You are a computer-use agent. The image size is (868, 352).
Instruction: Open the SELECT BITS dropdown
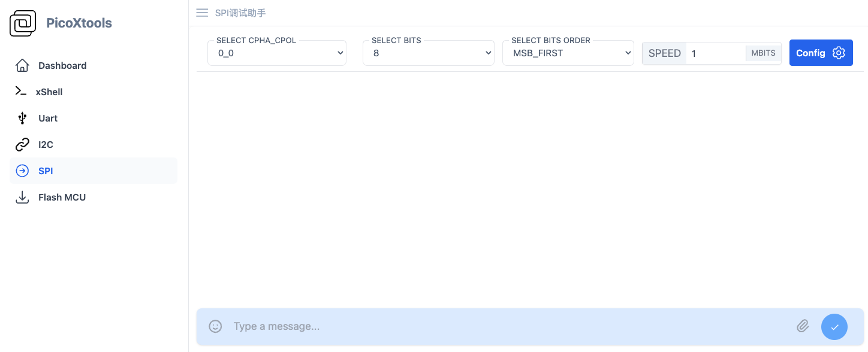pos(429,53)
